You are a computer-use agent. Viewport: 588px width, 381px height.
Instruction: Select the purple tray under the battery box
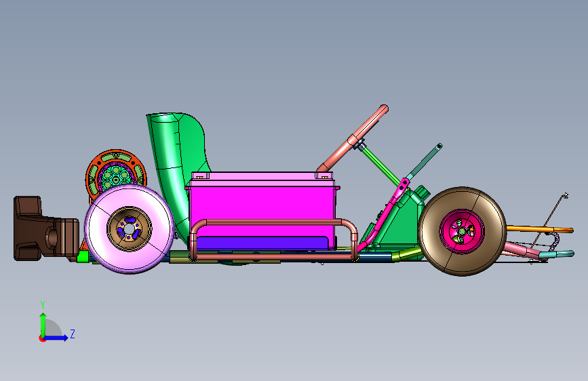pos(262,242)
